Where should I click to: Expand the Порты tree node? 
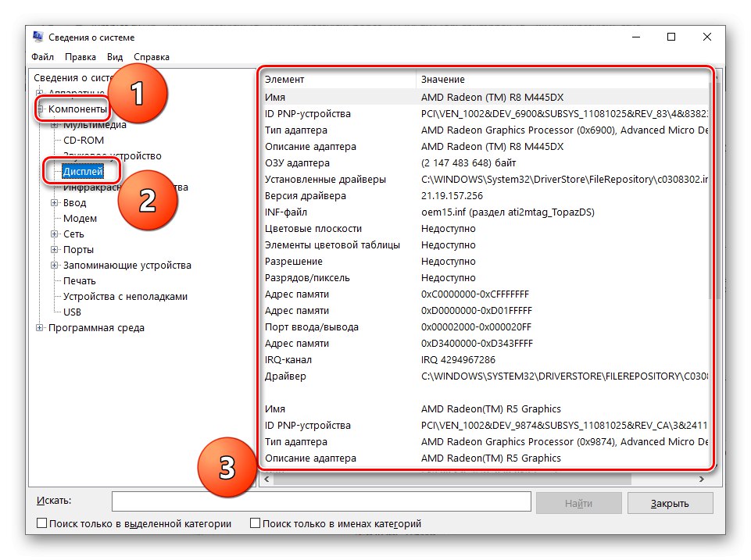pyautogui.click(x=55, y=250)
